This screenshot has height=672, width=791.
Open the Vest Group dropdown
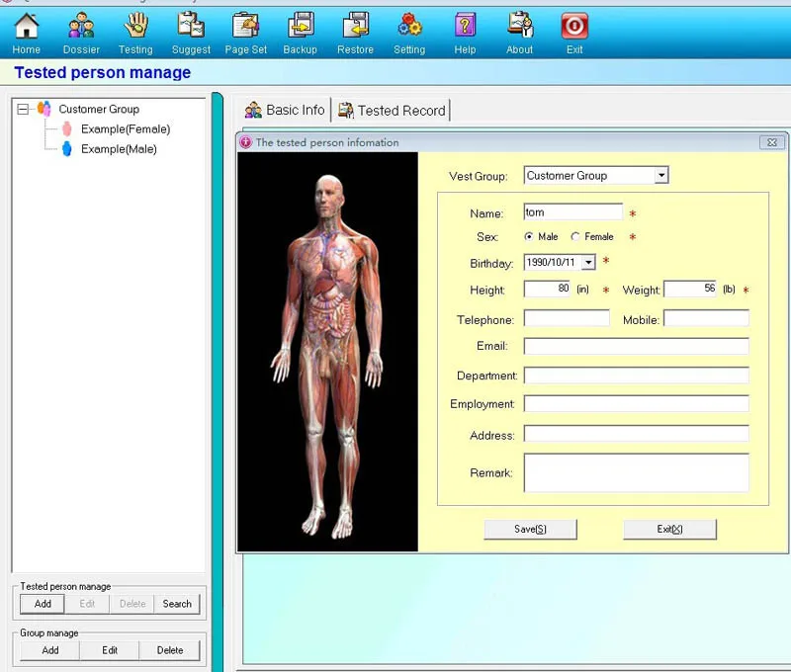661,176
